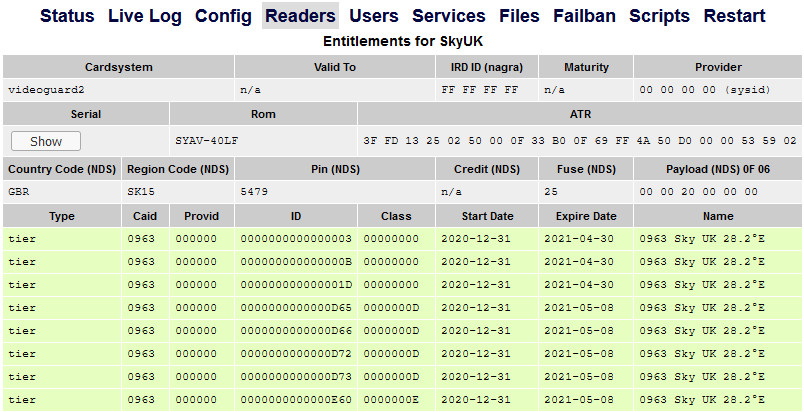The width and height of the screenshot is (804, 412).
Task: Open the Users page
Action: pos(374,16)
